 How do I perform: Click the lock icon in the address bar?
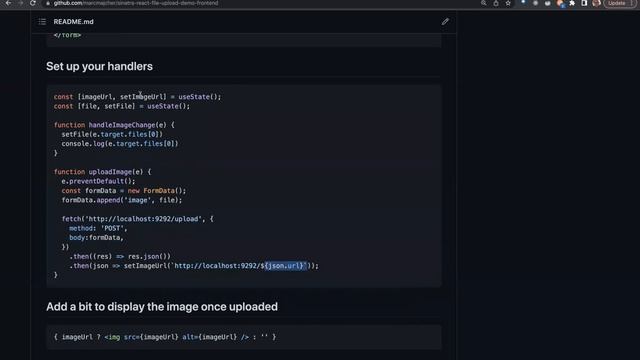coord(48,3)
